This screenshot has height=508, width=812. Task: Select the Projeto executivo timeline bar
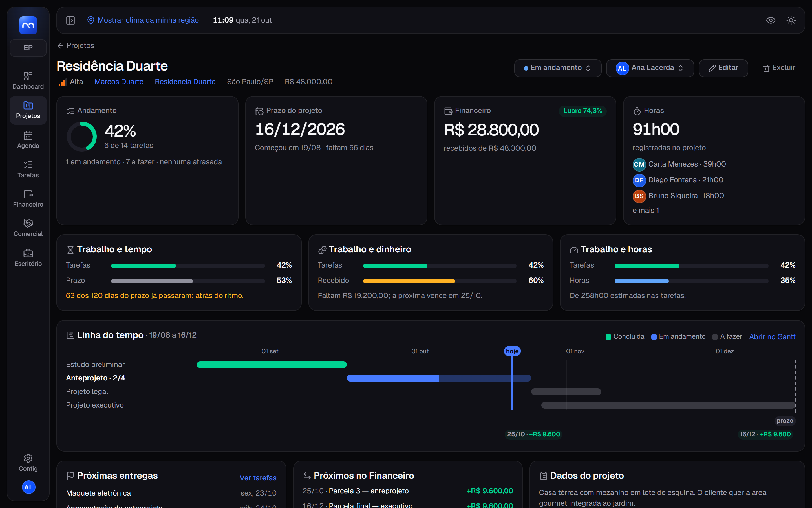pyautogui.click(x=668, y=405)
